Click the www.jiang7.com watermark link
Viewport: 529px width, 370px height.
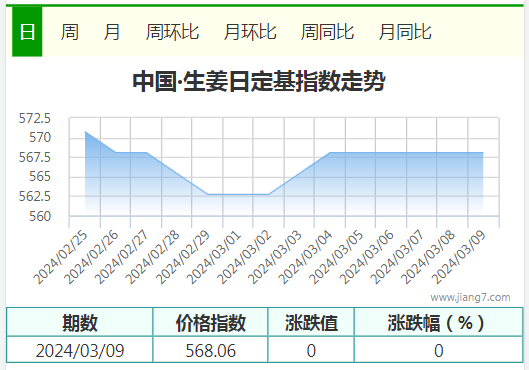click(x=470, y=297)
